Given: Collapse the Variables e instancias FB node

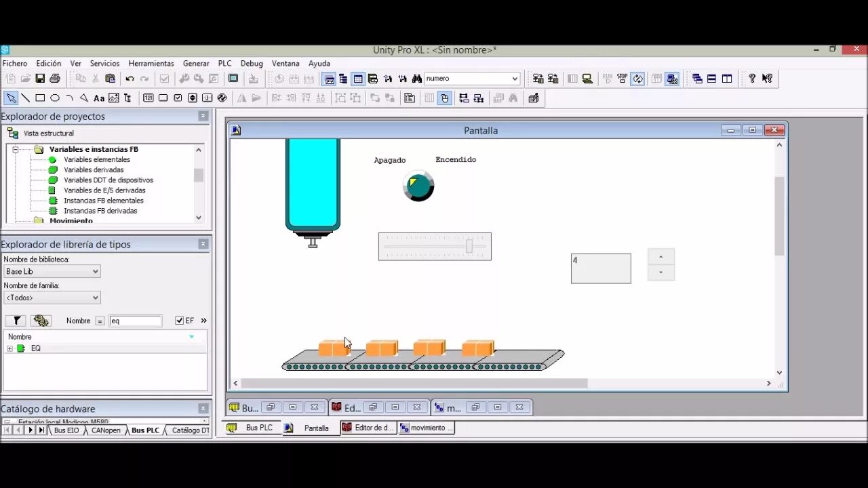Looking at the screenshot, I should (x=16, y=149).
